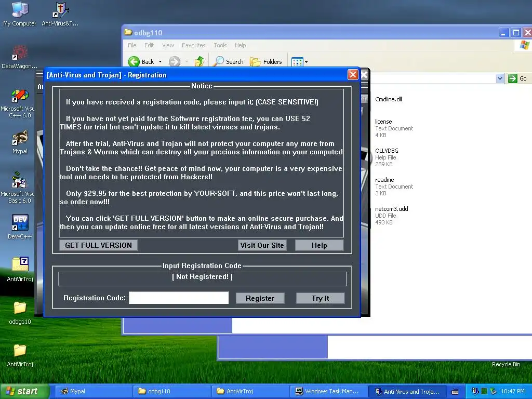532x399 pixels.
Task: Click the GET FULL VERSION button
Action: (98, 245)
